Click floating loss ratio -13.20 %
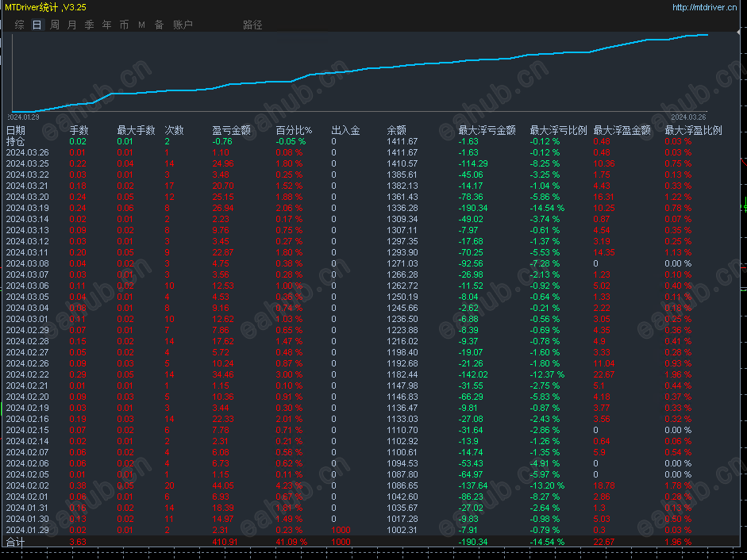This screenshot has height=560, width=747. (547, 485)
